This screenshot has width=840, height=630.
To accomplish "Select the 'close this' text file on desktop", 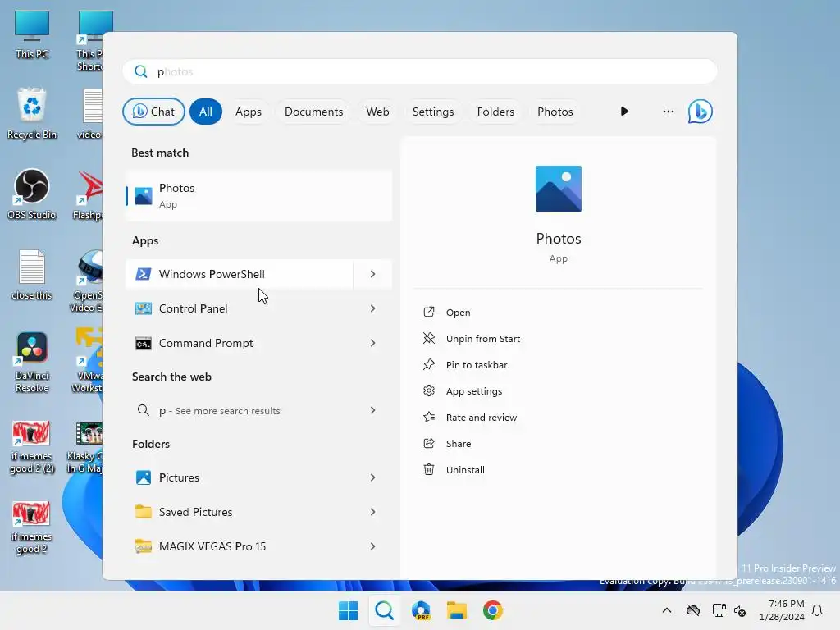I will [32, 275].
